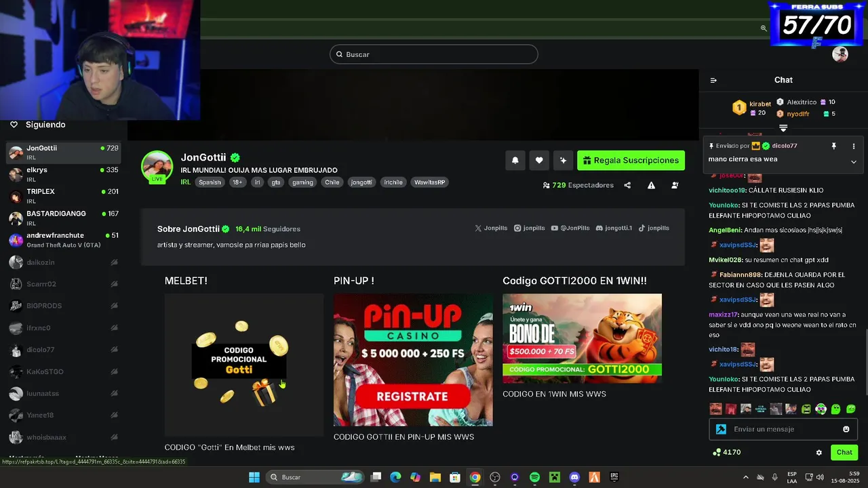Click the Buscar search field at top
This screenshot has width=868, height=488.
click(x=434, y=54)
